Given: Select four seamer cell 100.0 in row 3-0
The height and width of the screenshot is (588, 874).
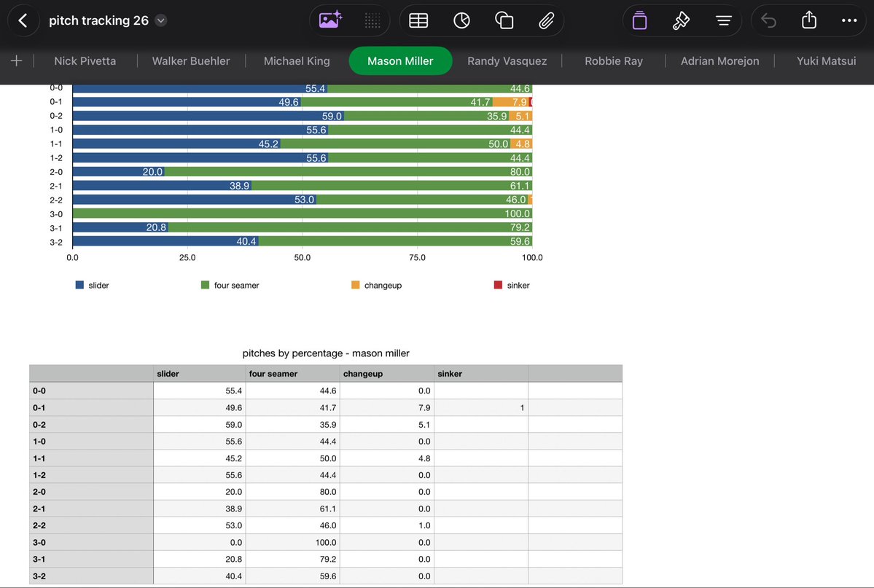Looking at the screenshot, I should (292, 542).
